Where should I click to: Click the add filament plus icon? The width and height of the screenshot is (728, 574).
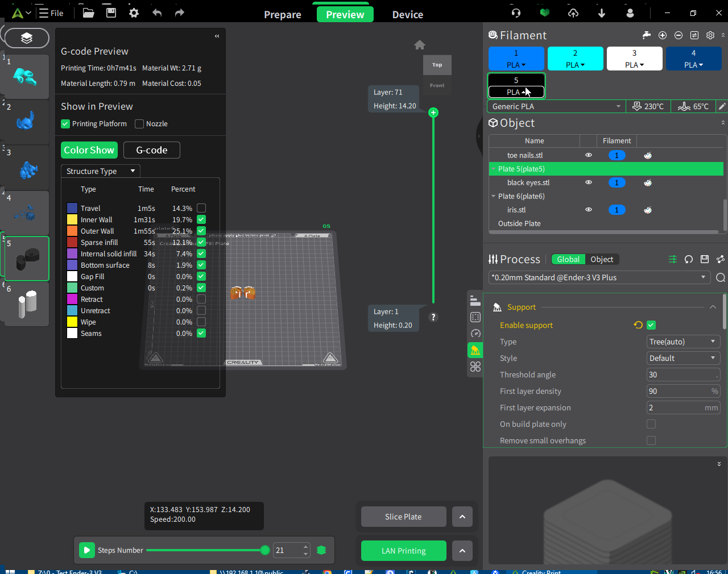(x=663, y=35)
